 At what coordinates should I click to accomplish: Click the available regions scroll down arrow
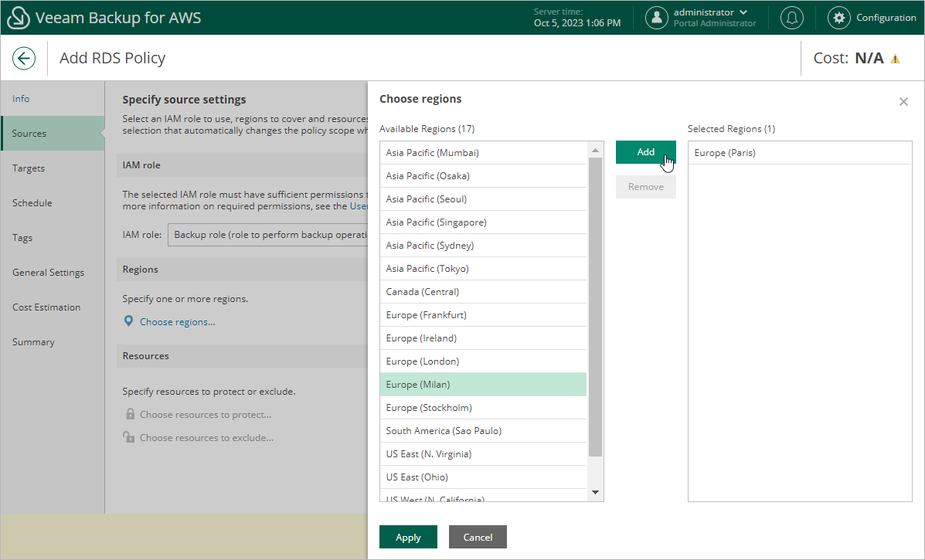click(x=595, y=492)
